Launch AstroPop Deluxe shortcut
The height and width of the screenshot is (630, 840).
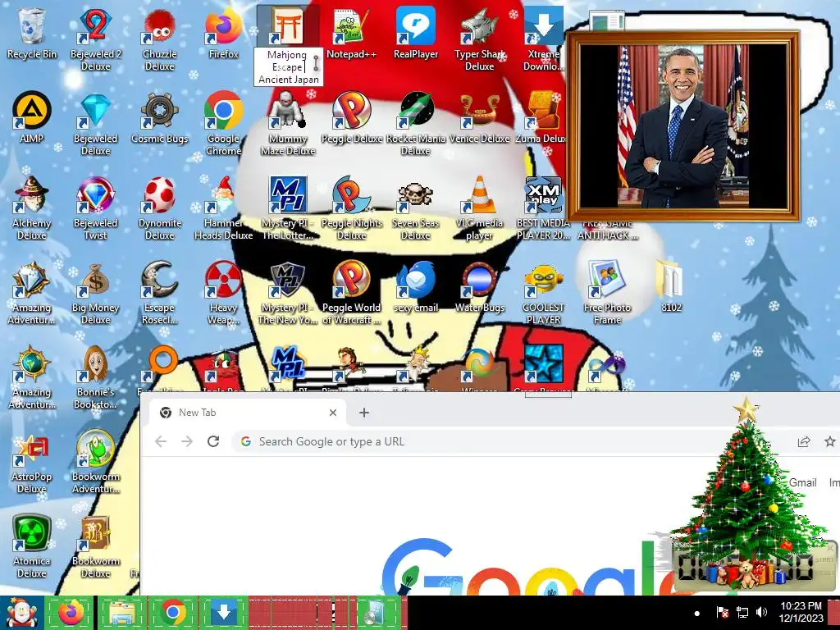coord(32,463)
